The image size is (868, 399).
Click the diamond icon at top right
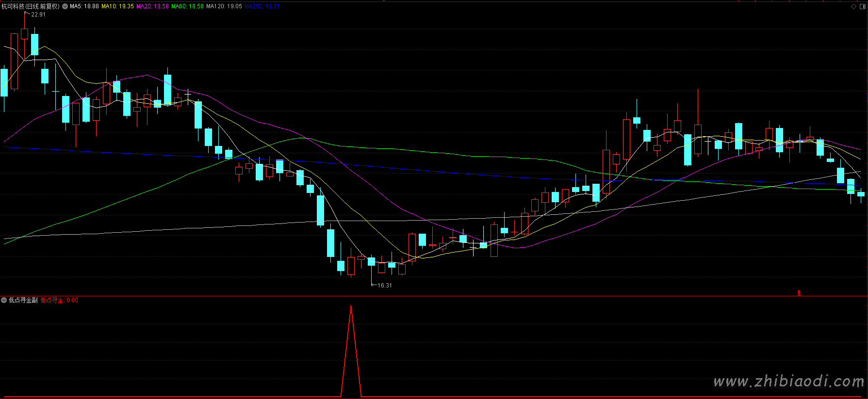pyautogui.click(x=854, y=6)
